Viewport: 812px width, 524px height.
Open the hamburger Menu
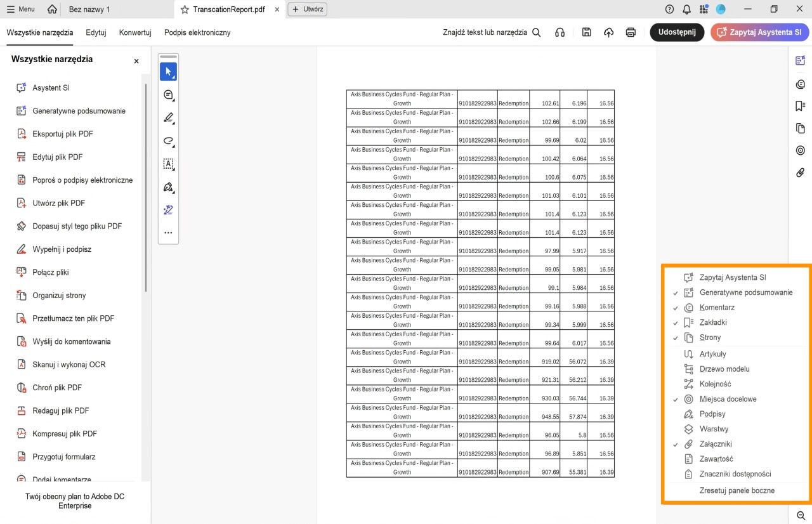[21, 10]
